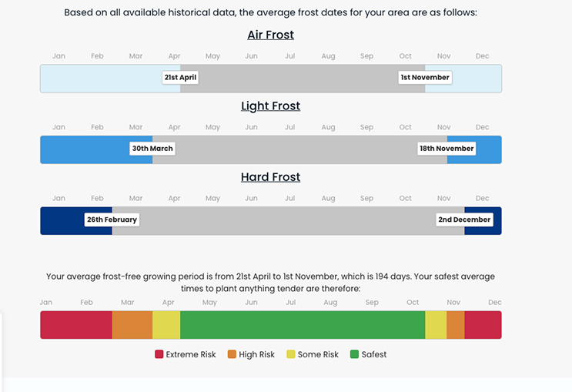The width and height of the screenshot is (572, 392).
Task: Click the Air Frost heading
Action: (270, 35)
